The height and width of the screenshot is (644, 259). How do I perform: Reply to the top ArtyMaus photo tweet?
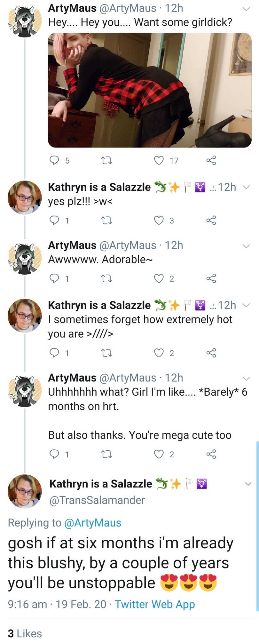pyautogui.click(x=54, y=160)
